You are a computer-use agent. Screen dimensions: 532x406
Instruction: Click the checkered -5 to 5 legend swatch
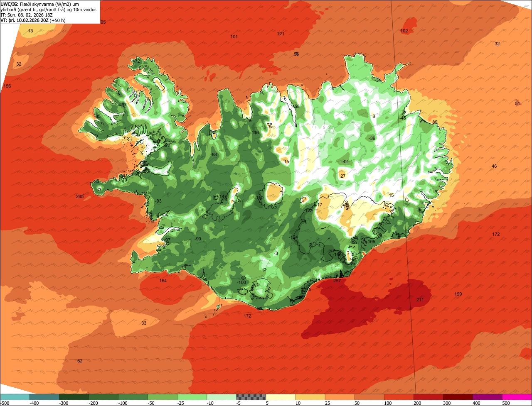tap(251, 397)
